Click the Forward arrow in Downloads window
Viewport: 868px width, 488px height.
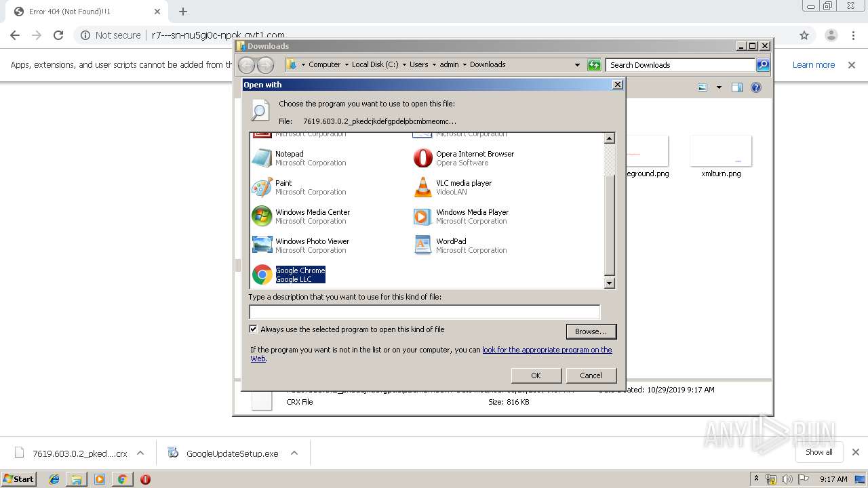(x=265, y=65)
